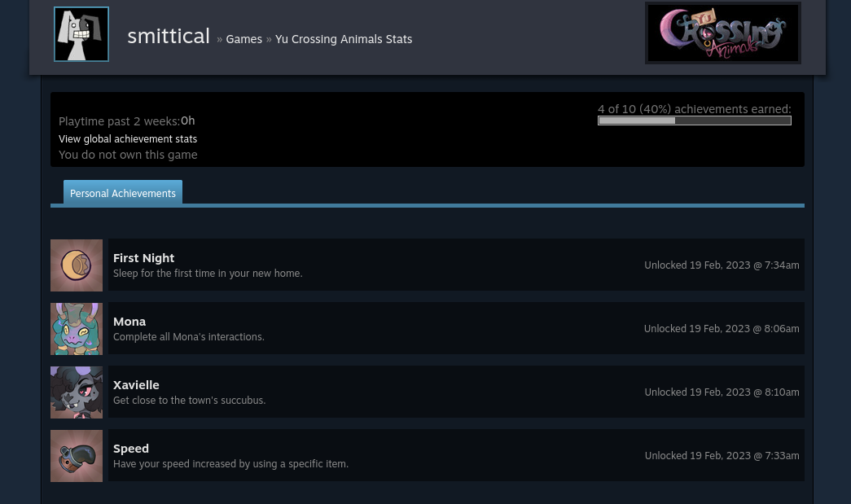Click the First Night unlock date text
The width and height of the screenshot is (851, 504).
tap(722, 265)
